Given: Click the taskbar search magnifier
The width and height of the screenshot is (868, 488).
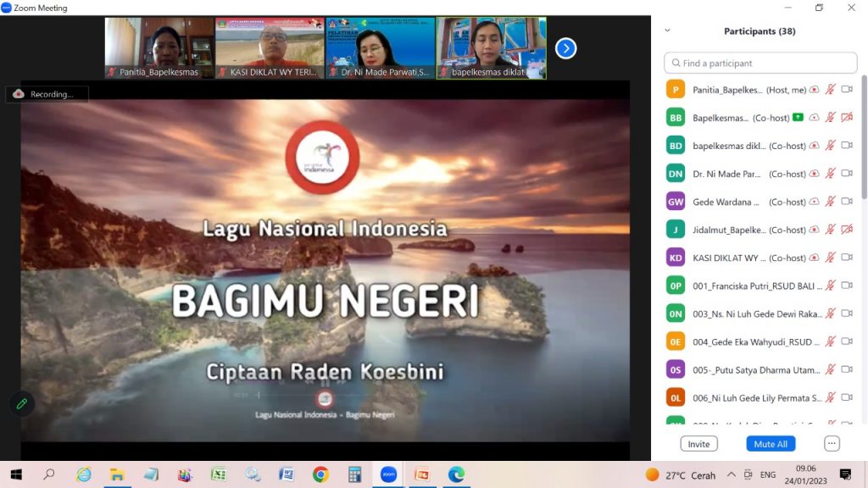Looking at the screenshot, I should [49, 474].
